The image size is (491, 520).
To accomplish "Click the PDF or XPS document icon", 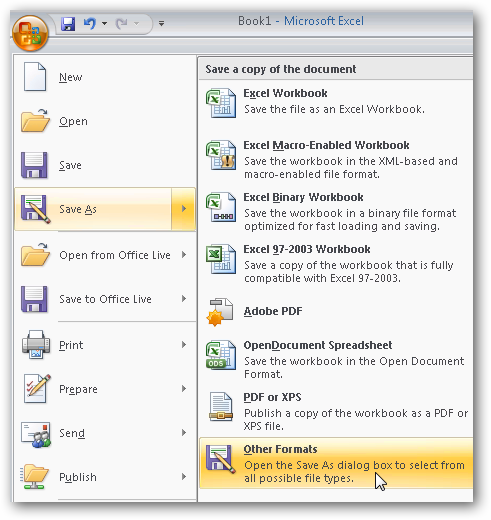I will point(221,406).
